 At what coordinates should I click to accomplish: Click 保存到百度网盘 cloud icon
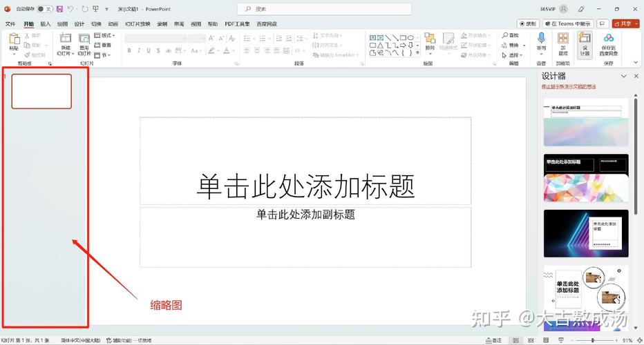pyautogui.click(x=608, y=38)
